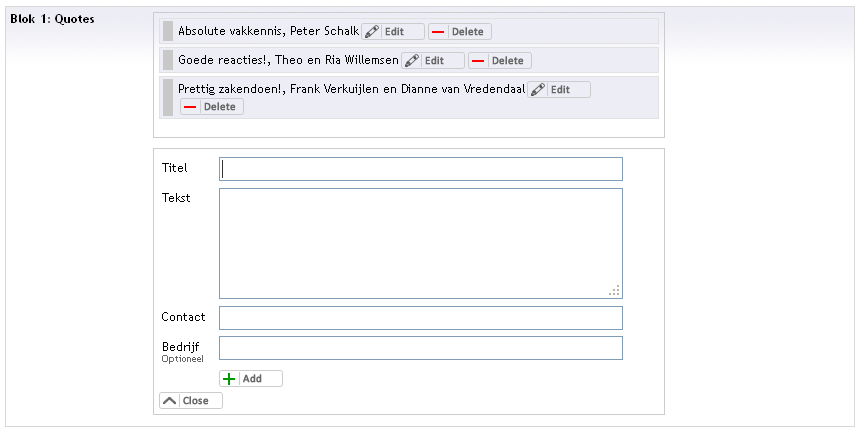Click red minus icon for Theo en Ria Willemsen

(x=478, y=61)
